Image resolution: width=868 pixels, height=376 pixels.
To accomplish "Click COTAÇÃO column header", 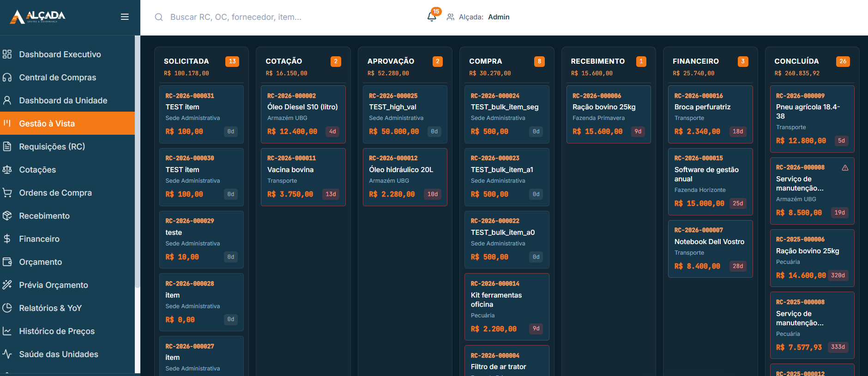I will pos(284,61).
